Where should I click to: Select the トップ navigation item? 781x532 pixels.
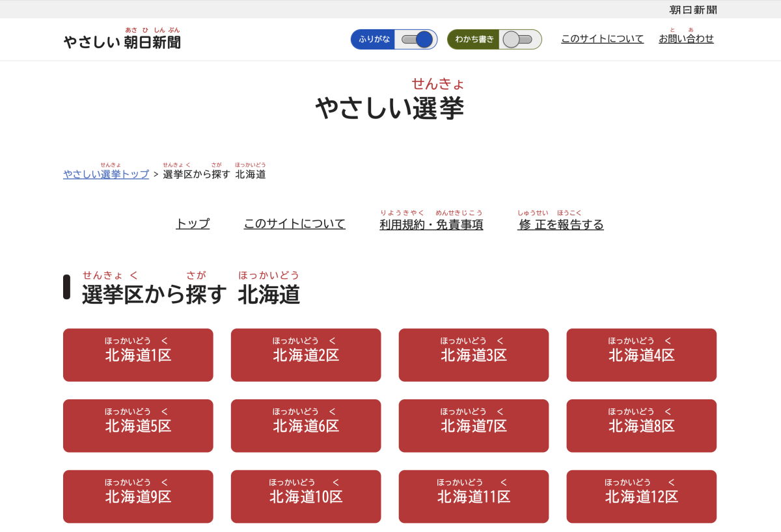click(192, 224)
